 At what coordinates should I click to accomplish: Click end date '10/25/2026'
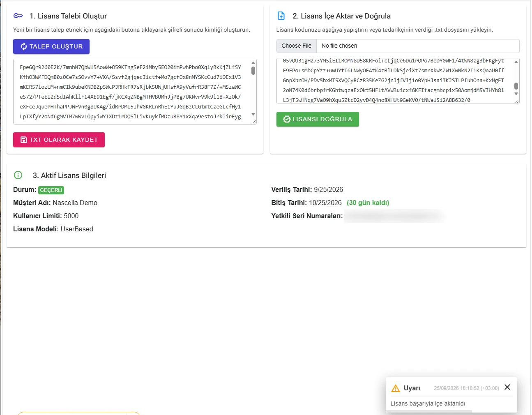(325, 203)
